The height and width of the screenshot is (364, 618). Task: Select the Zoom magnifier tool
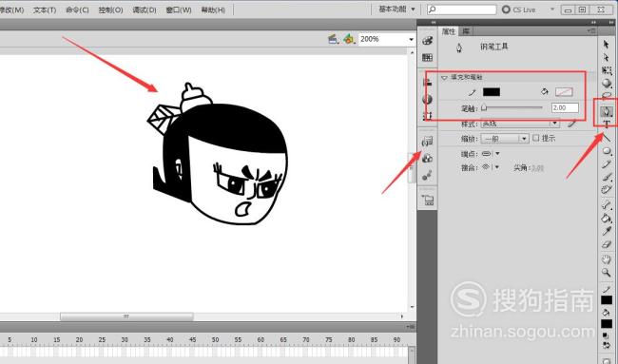click(607, 272)
